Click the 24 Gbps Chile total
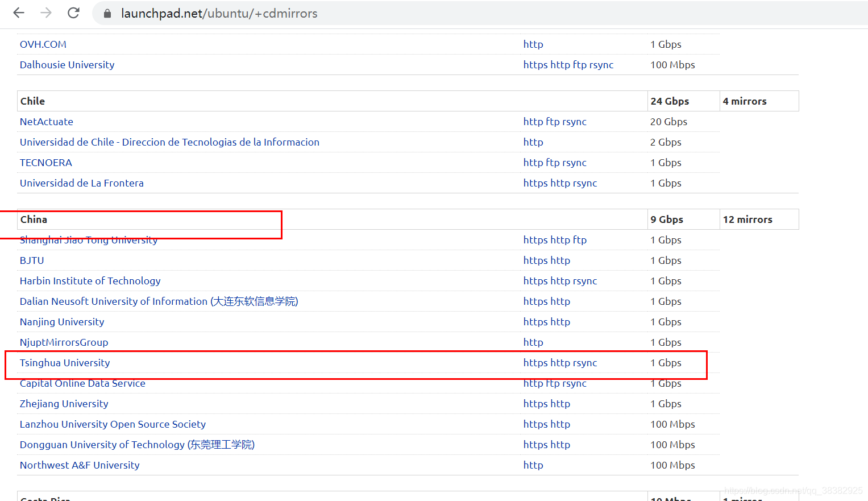 (x=670, y=101)
